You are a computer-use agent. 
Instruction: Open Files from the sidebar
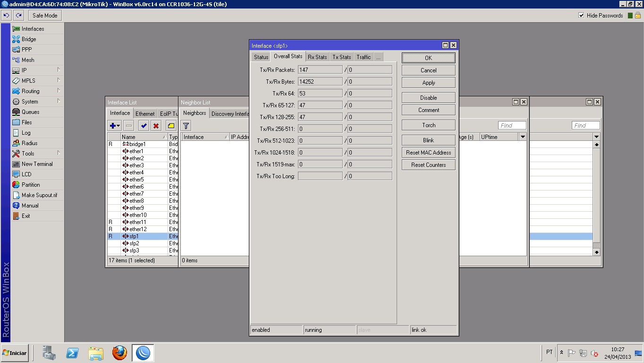point(37,122)
